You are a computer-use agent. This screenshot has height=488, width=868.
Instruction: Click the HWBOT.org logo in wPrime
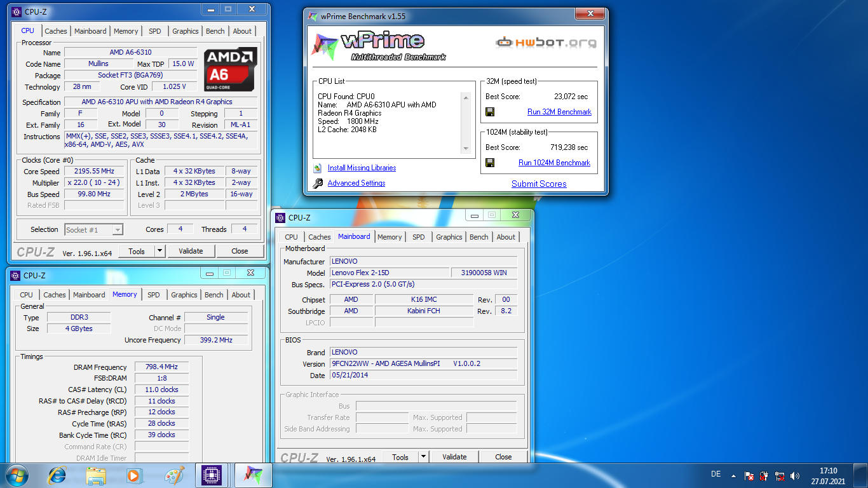(546, 43)
